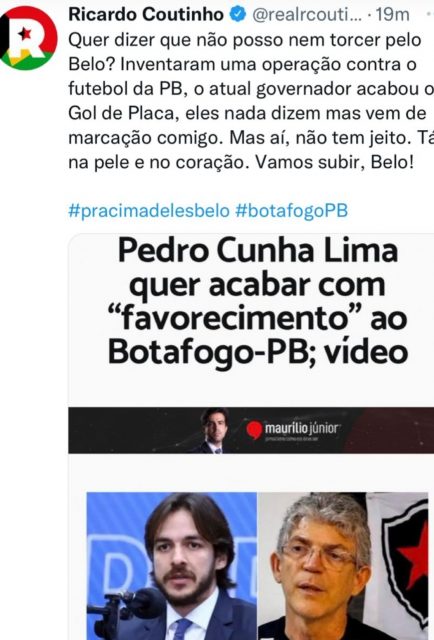Click the blue verified badge
Viewport: 434px width, 640px height.
coord(238,15)
